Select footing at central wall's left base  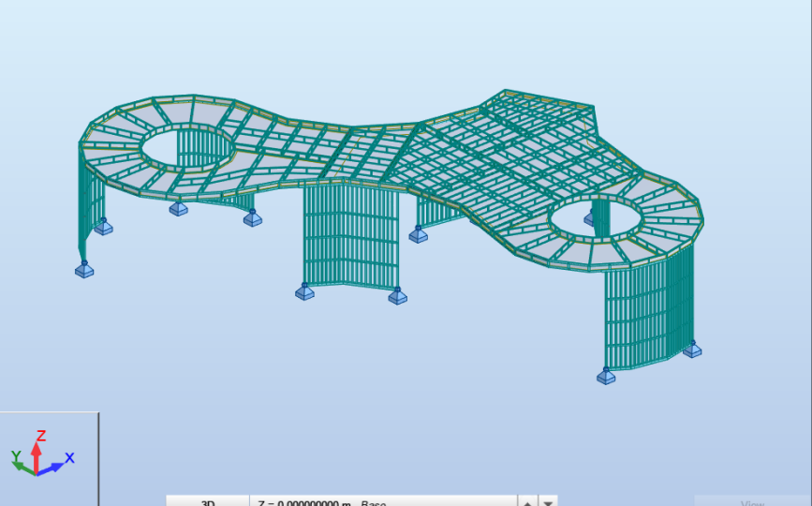(x=304, y=291)
